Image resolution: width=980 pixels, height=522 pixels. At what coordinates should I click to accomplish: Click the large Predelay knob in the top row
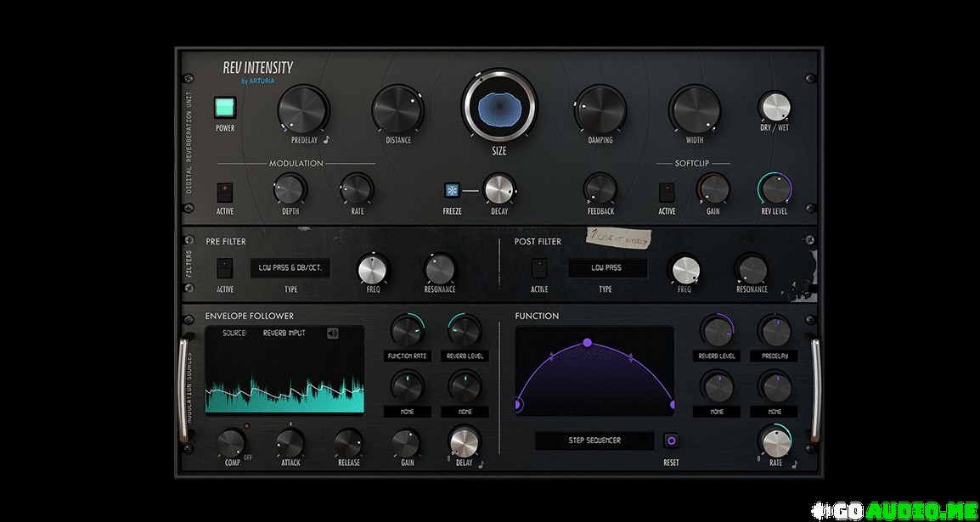tap(303, 109)
